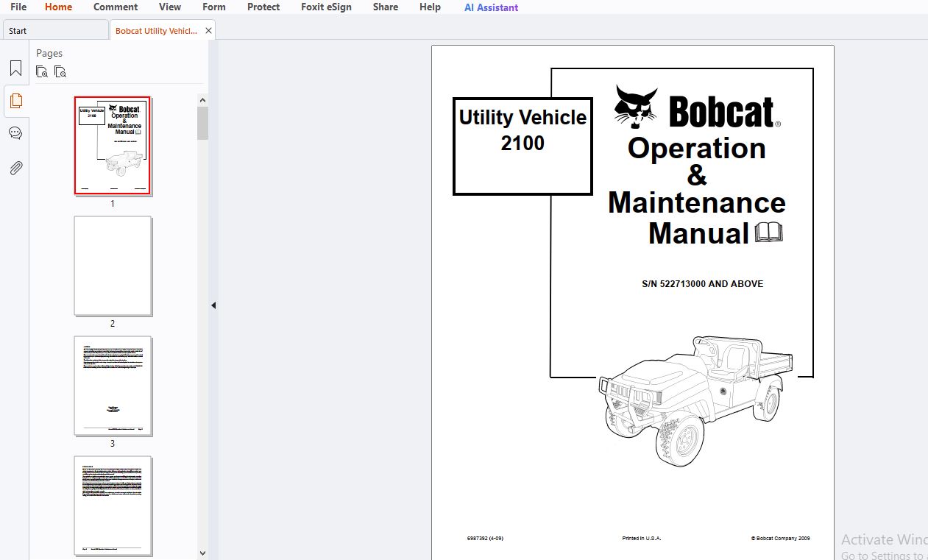This screenshot has width=928, height=560.
Task: Click the 'Maintenance' heading word in the document
Action: tap(697, 202)
